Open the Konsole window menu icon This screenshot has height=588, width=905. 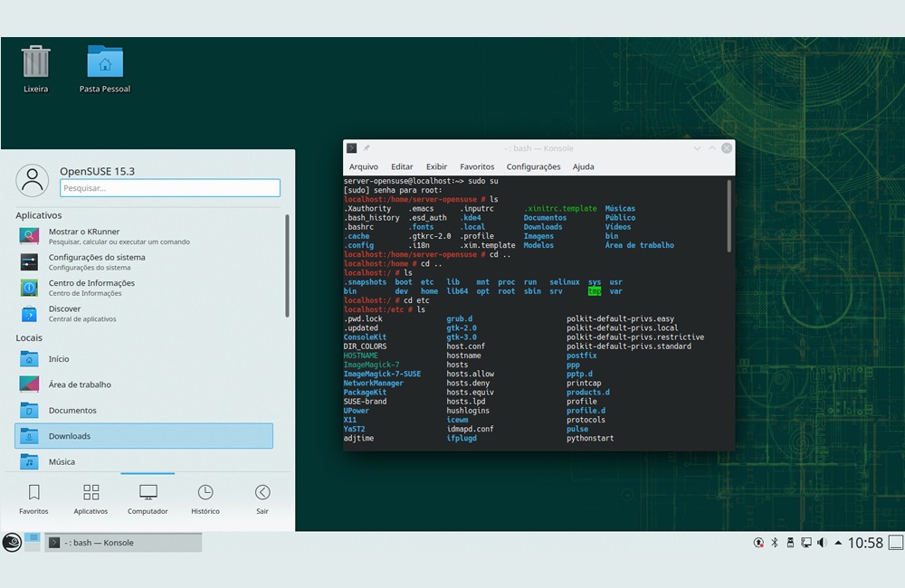(x=352, y=148)
